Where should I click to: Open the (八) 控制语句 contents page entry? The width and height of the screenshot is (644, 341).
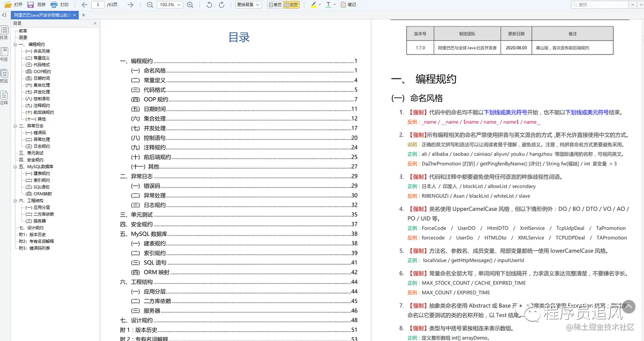pos(244,138)
